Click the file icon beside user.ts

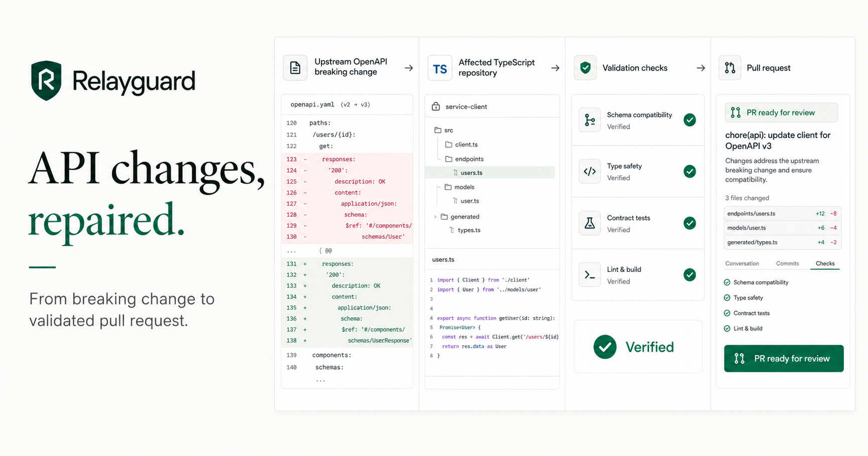(455, 201)
